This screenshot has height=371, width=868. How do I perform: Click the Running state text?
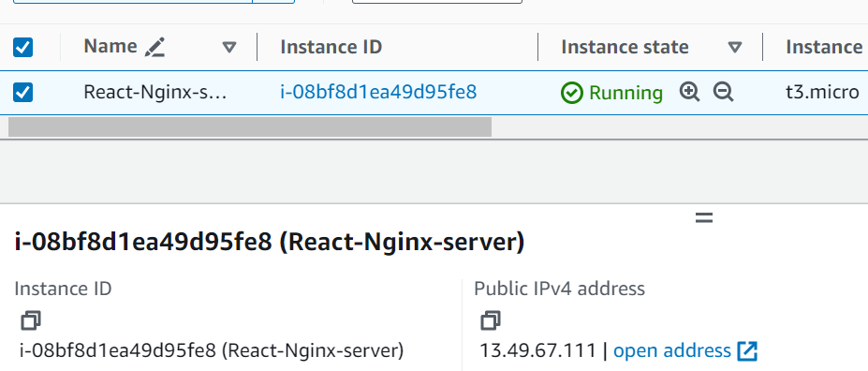625,93
